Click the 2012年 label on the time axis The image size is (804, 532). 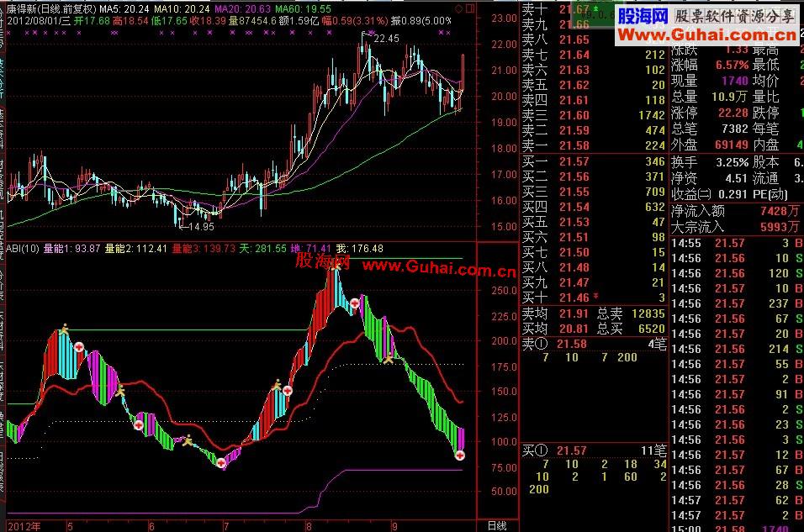pyautogui.click(x=24, y=526)
